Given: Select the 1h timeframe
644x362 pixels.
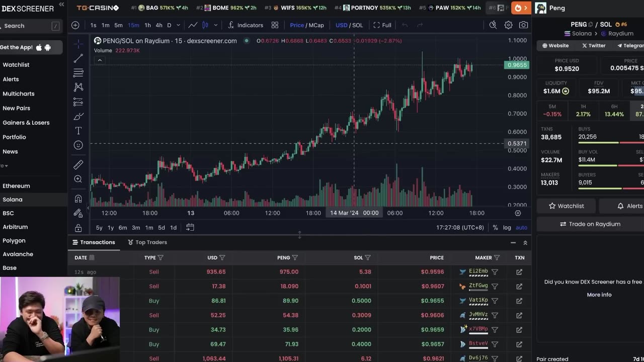Looking at the screenshot, I should pyautogui.click(x=147, y=25).
